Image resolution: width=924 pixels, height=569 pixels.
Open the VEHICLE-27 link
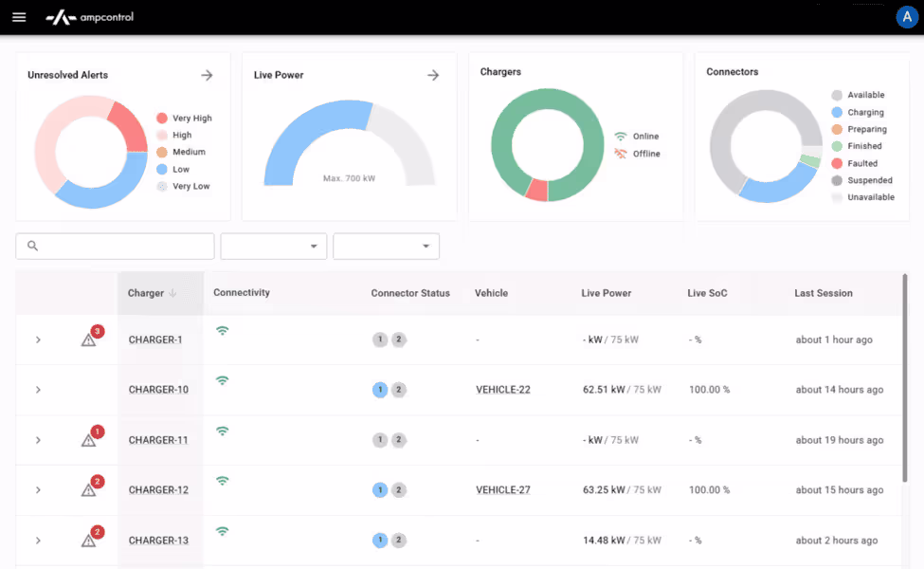click(x=503, y=490)
